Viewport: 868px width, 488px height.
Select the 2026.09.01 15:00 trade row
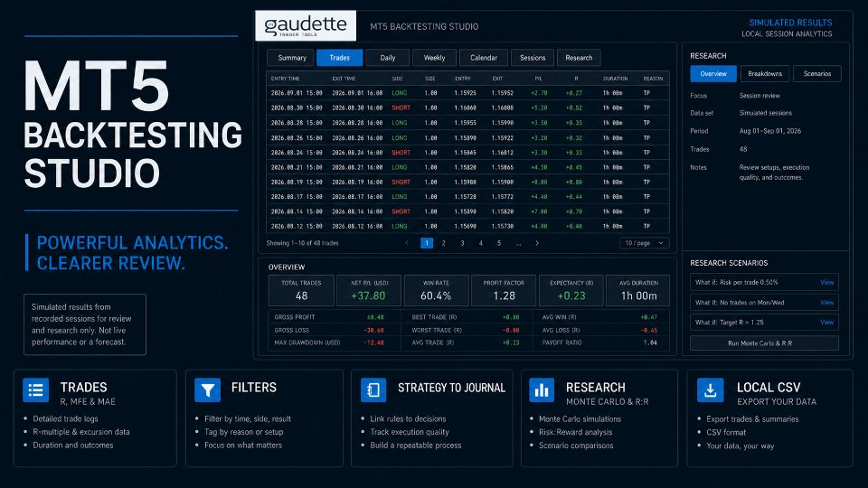(467, 93)
